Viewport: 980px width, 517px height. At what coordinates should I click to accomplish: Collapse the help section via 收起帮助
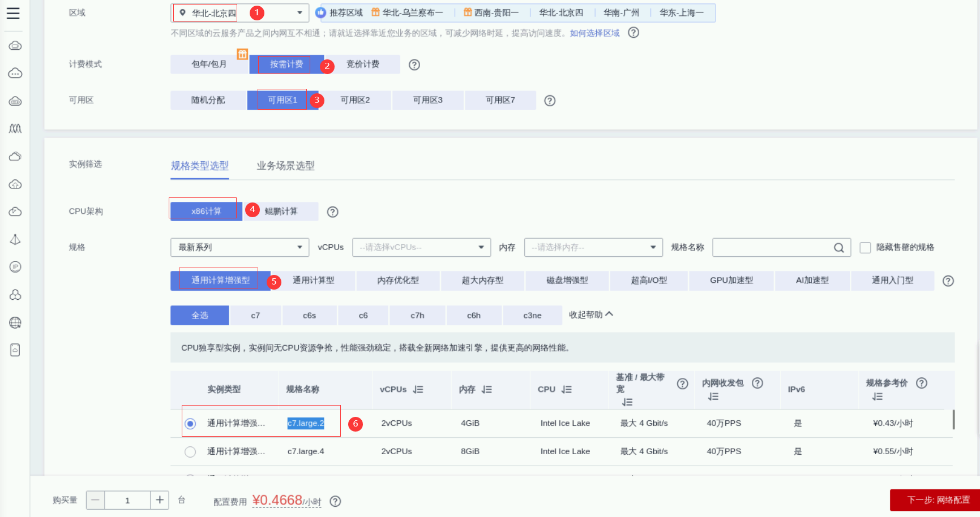(591, 315)
